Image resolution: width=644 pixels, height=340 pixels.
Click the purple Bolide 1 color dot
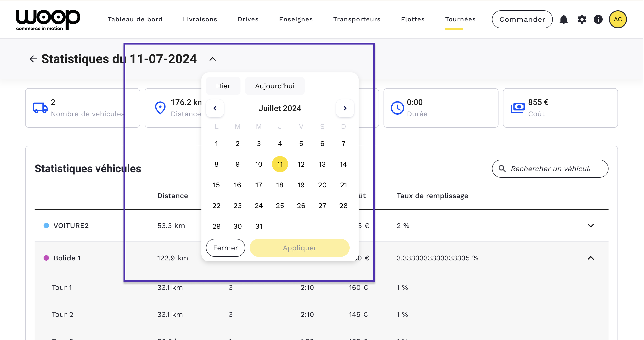46,258
